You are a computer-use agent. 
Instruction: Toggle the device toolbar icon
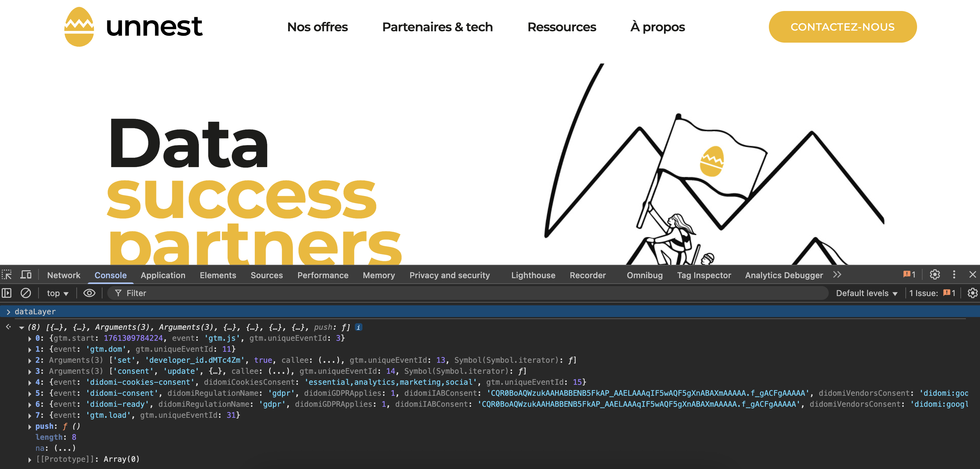tap(26, 275)
